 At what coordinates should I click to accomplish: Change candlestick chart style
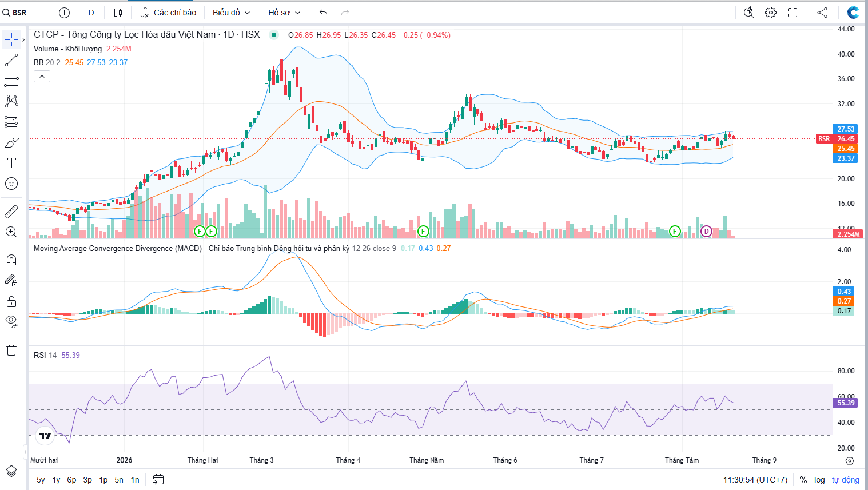pyautogui.click(x=118, y=13)
